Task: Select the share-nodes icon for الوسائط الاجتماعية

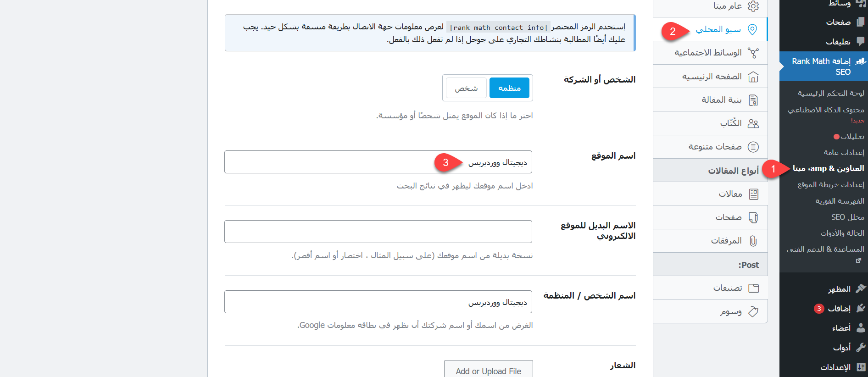Action: 753,53
